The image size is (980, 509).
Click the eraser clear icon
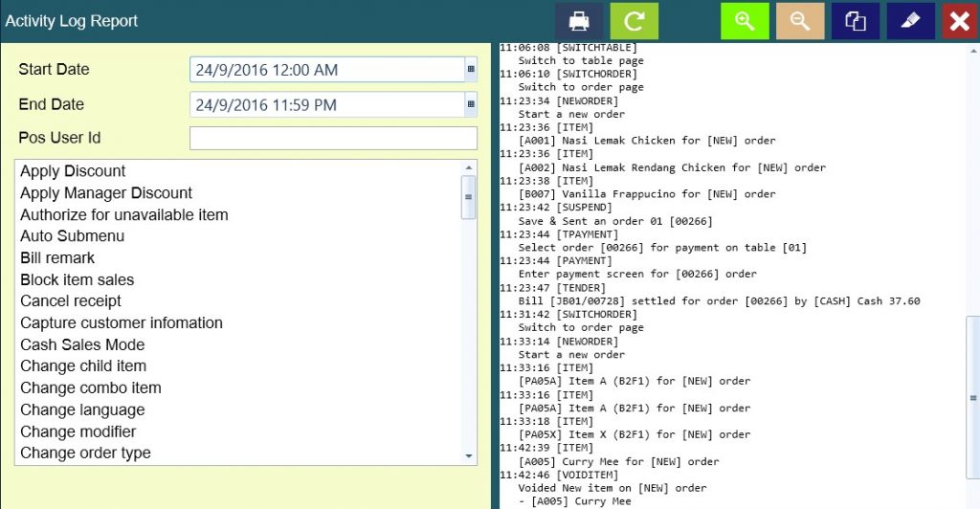tap(910, 21)
